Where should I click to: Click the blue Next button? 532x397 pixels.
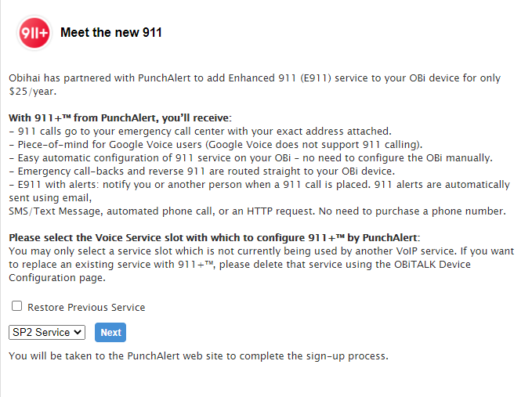110,332
